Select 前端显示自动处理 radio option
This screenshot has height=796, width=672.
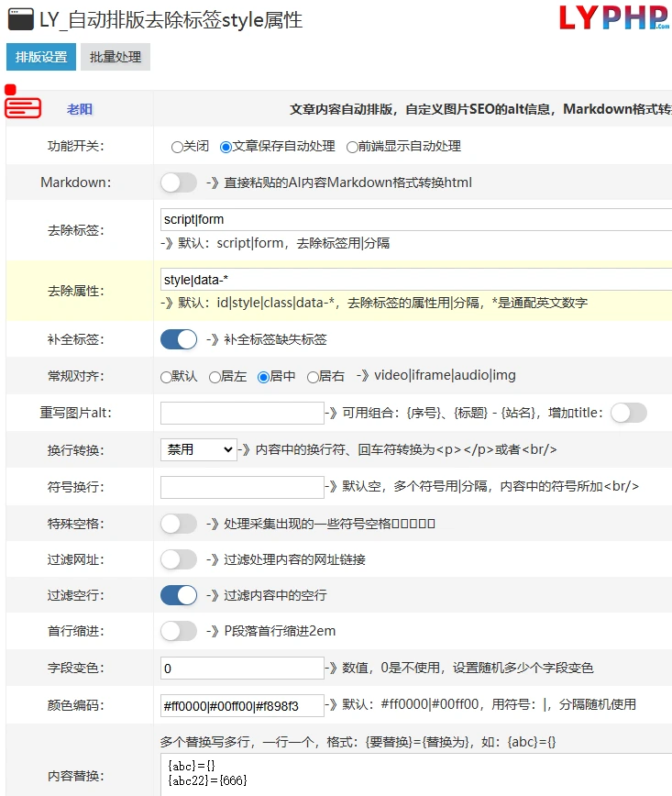352,148
